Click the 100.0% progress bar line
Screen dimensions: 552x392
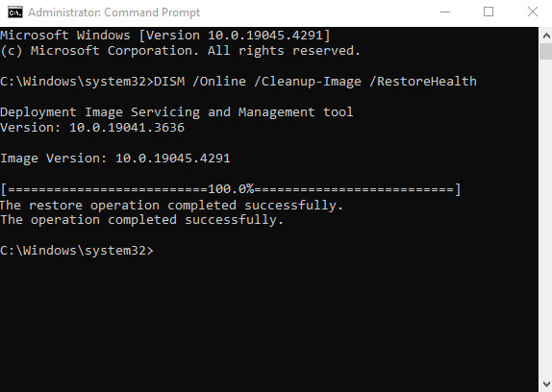(230, 189)
